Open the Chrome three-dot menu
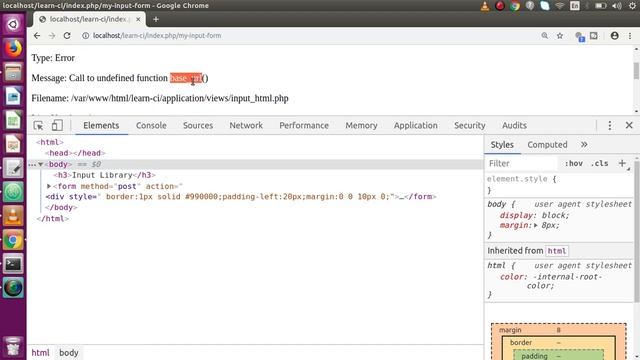The image size is (640, 360). (x=630, y=36)
